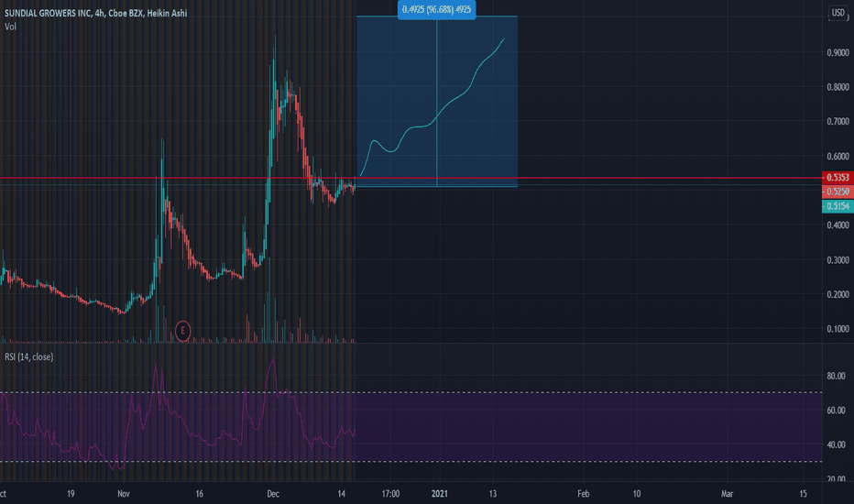Click the 17:00 time label on axis
The height and width of the screenshot is (504, 854).
click(x=390, y=494)
